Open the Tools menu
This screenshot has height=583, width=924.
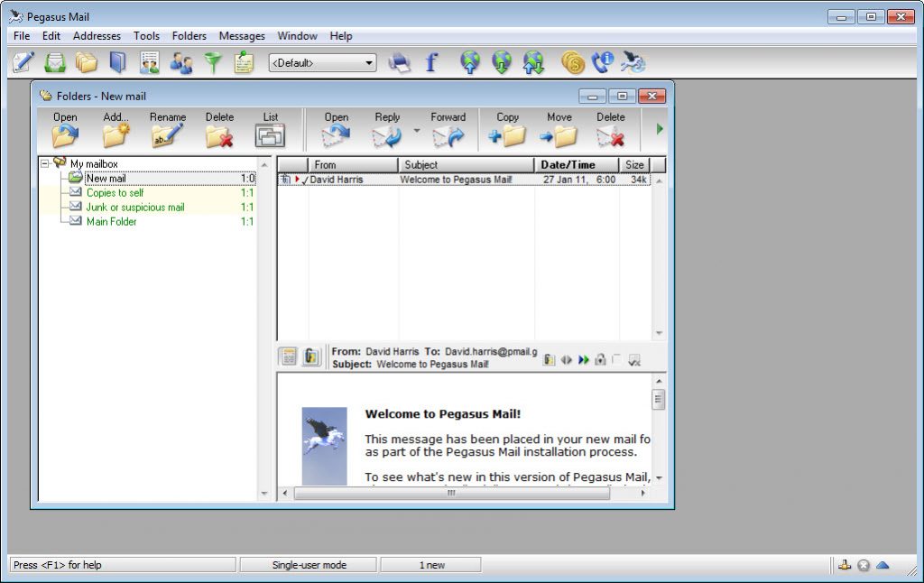coord(146,36)
